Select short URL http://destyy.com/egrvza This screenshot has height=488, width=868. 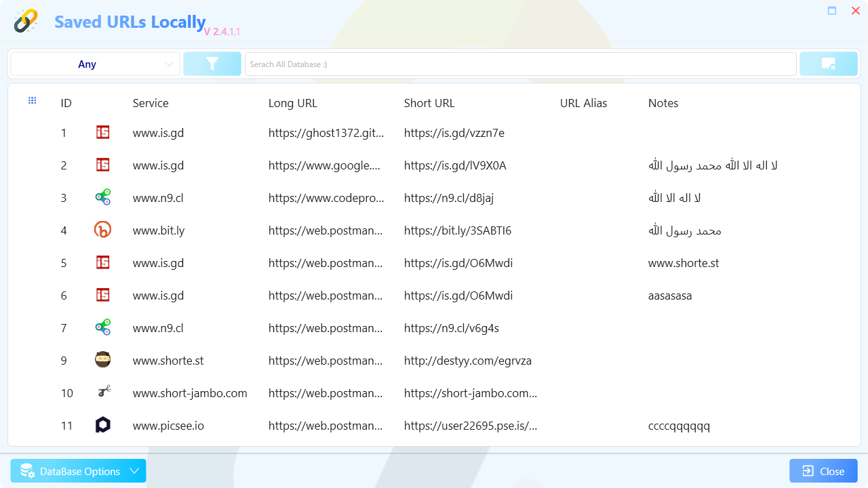point(468,361)
